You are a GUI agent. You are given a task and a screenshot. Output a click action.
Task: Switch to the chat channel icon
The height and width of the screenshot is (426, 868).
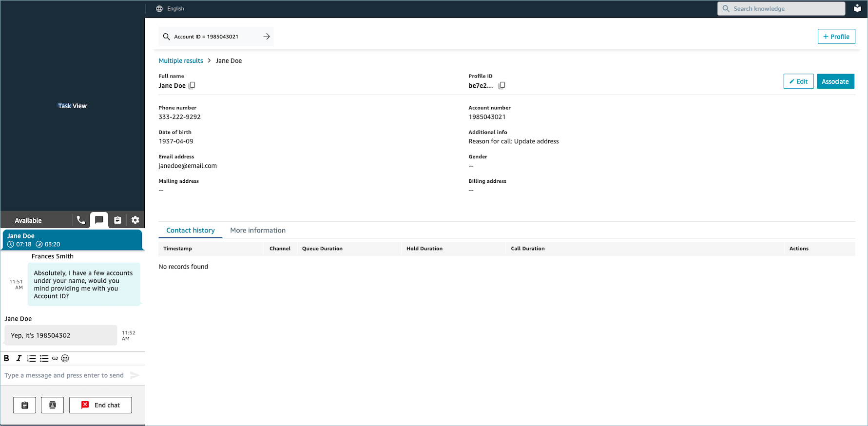click(99, 220)
